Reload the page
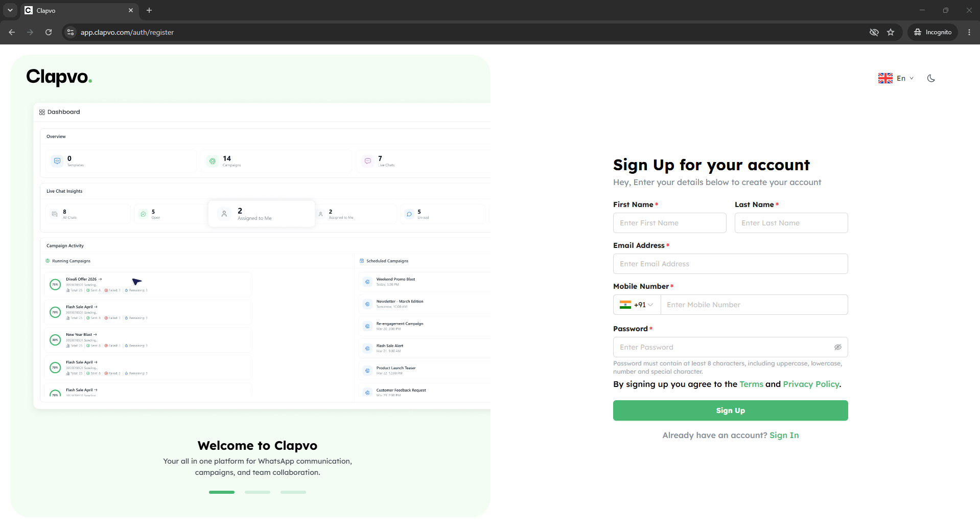 click(49, 32)
